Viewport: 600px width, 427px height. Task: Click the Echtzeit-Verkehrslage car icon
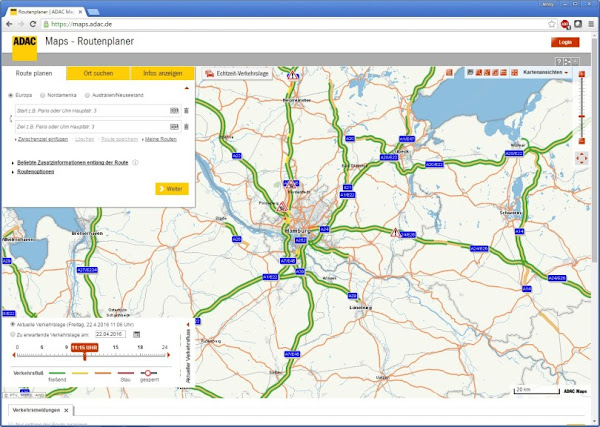[209, 73]
